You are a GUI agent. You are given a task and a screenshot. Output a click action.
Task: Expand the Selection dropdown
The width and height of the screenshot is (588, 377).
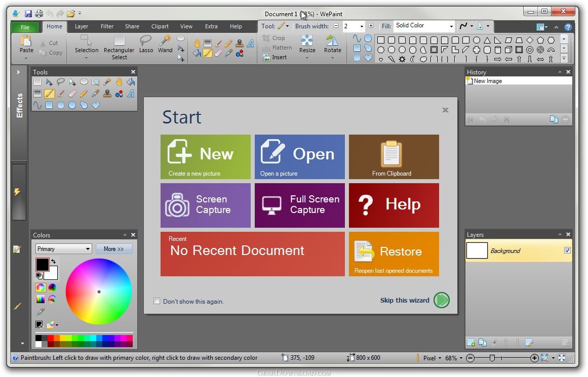(86, 58)
